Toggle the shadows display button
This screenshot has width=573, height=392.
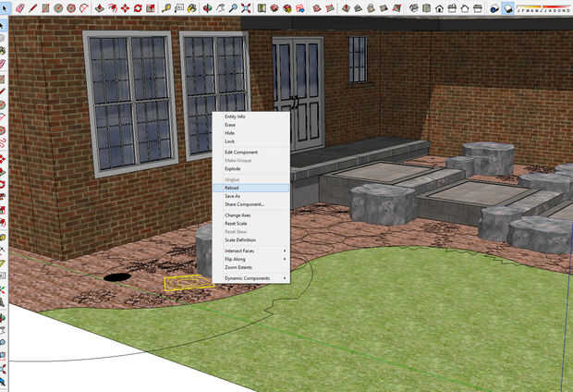click(x=508, y=8)
